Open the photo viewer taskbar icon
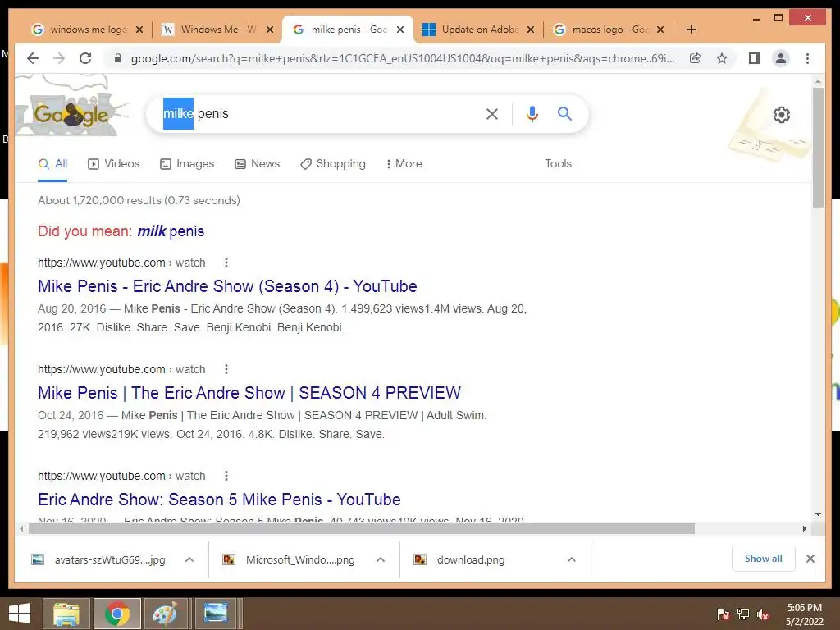Viewport: 840px width, 630px height. tap(216, 614)
